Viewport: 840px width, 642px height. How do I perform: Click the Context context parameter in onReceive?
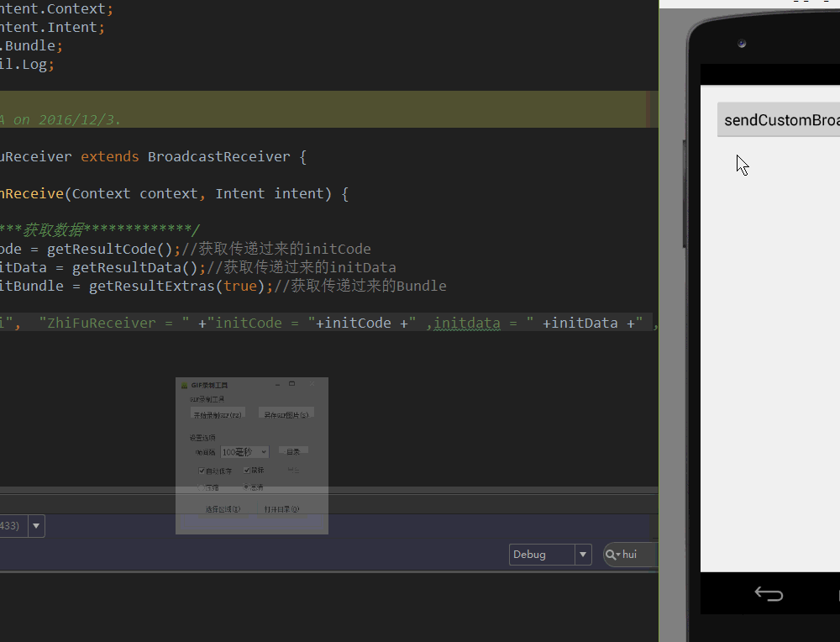pyautogui.click(x=135, y=194)
